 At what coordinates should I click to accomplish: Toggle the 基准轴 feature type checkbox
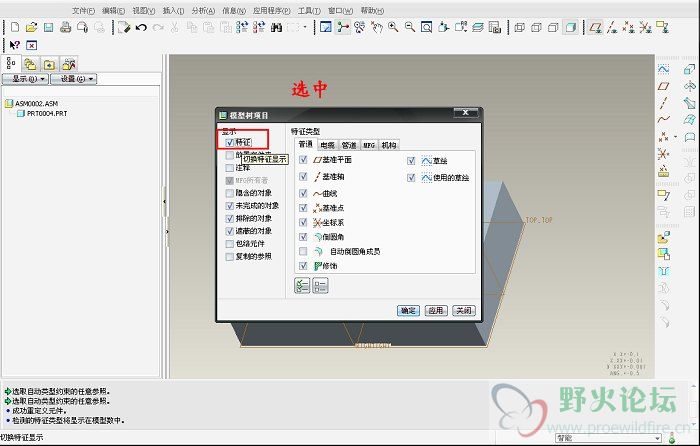tap(303, 176)
